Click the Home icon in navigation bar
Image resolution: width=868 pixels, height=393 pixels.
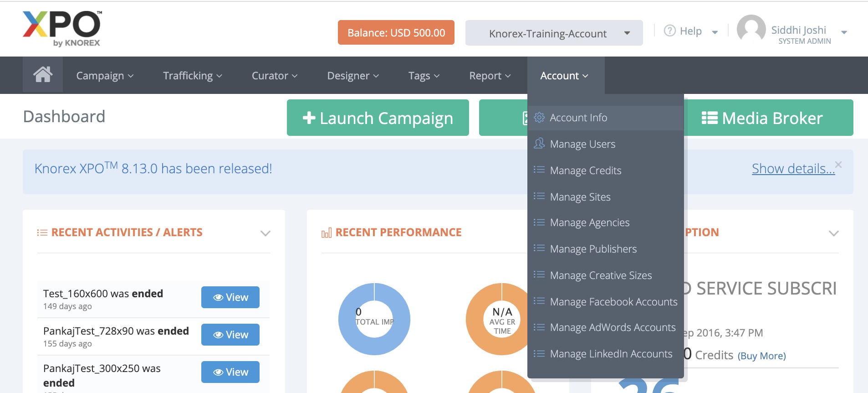coord(43,75)
